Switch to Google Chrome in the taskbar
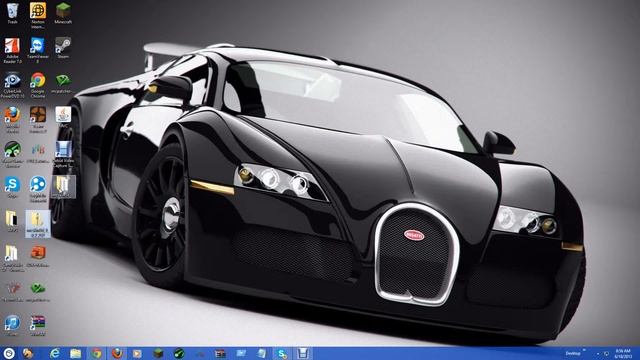This screenshot has width=640, height=360. pos(96,353)
